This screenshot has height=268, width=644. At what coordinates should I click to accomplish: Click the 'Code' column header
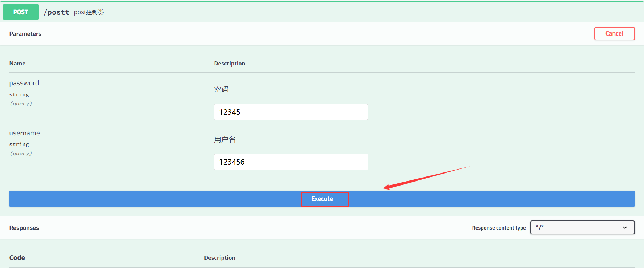coord(17,257)
